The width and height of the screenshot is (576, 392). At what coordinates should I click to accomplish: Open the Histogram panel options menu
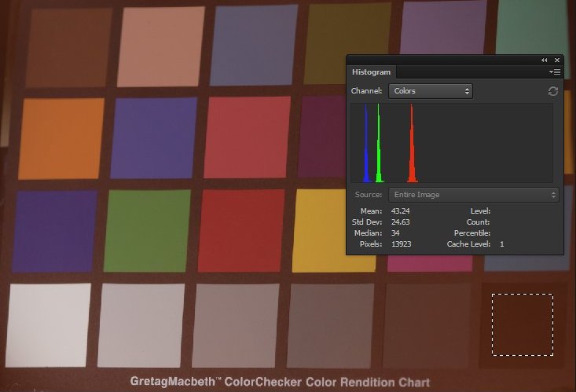tap(555, 72)
